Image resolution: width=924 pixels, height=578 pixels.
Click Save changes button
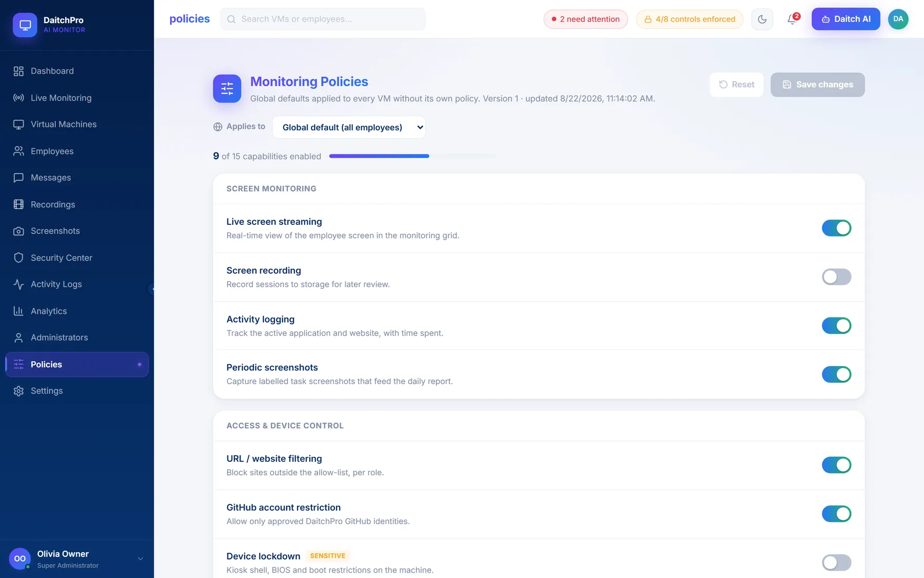click(x=817, y=85)
